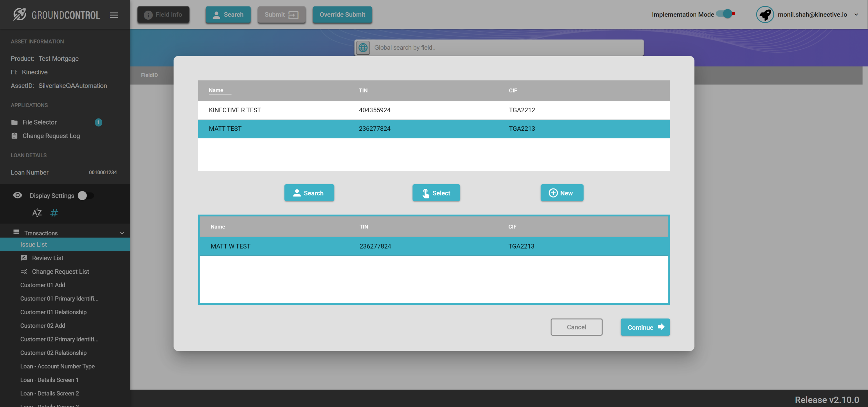This screenshot has width=868, height=407.
Task: Click the globe icon in global search
Action: (363, 47)
